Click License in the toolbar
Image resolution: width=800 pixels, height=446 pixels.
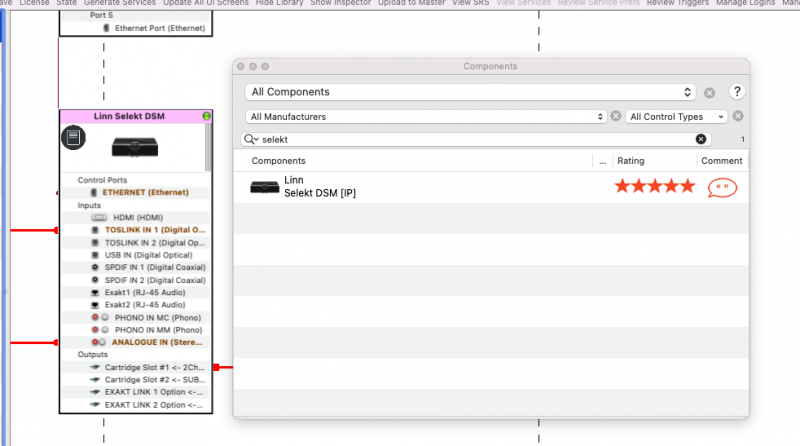click(34, 3)
